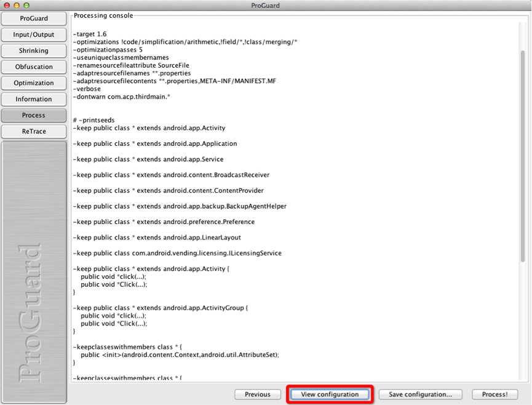Click the keep rule for android.preference.Preference
Image resolution: width=532 pixels, height=405 pixels.
[164, 222]
